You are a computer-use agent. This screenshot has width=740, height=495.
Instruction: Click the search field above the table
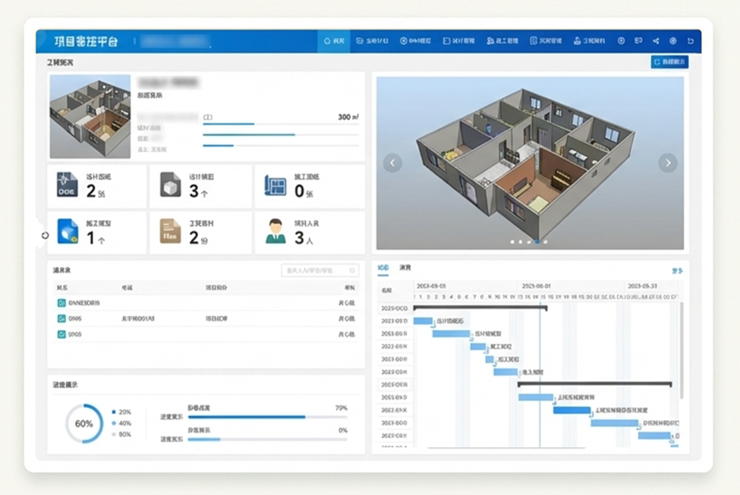[x=319, y=270]
